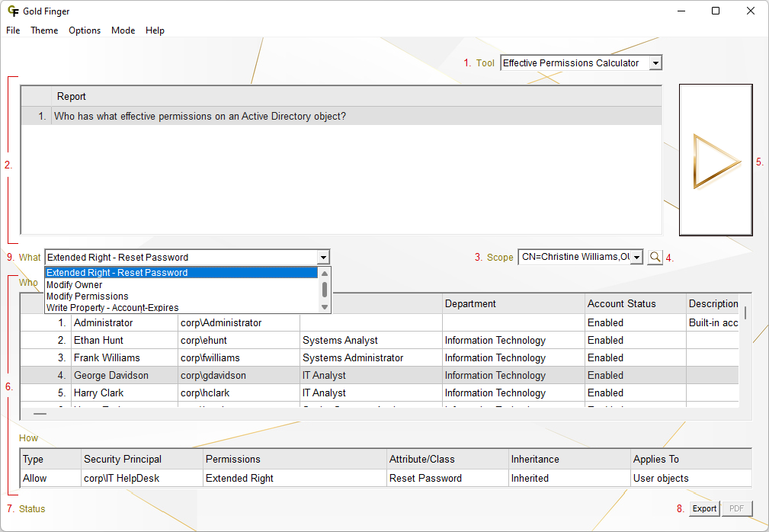Viewport: 769px width, 532px height.
Task: Click the Allow type cell
Action: [51, 478]
